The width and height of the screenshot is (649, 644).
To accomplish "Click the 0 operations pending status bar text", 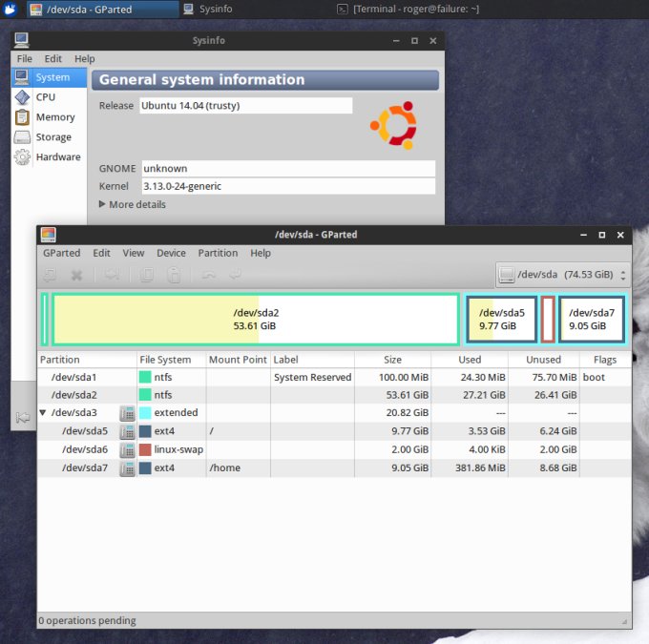I will [x=88, y=620].
